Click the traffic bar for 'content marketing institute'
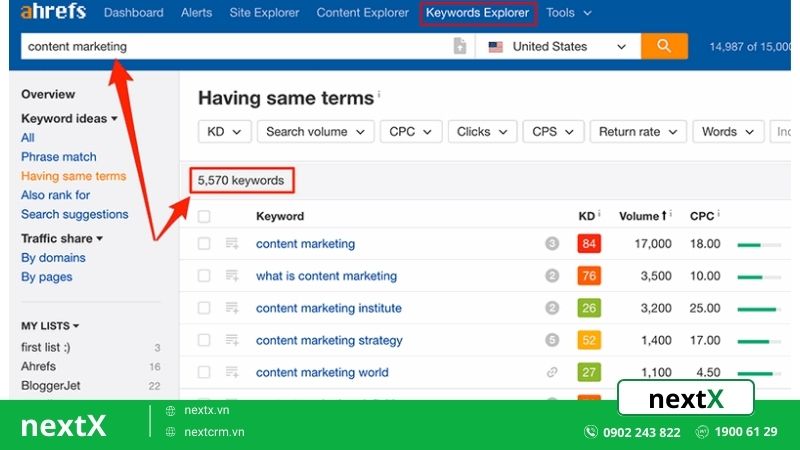 759,309
